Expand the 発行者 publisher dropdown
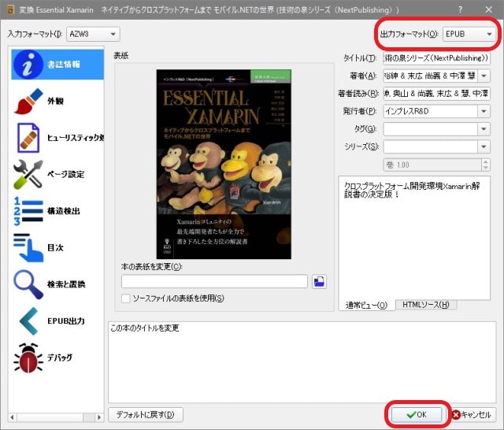Image resolution: width=504 pixels, height=430 pixels. coord(484,111)
